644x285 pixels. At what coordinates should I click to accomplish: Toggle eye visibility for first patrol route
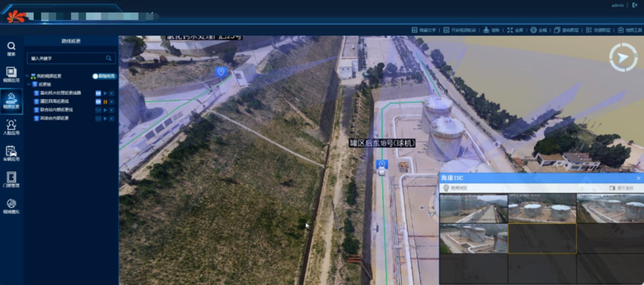coord(98,93)
